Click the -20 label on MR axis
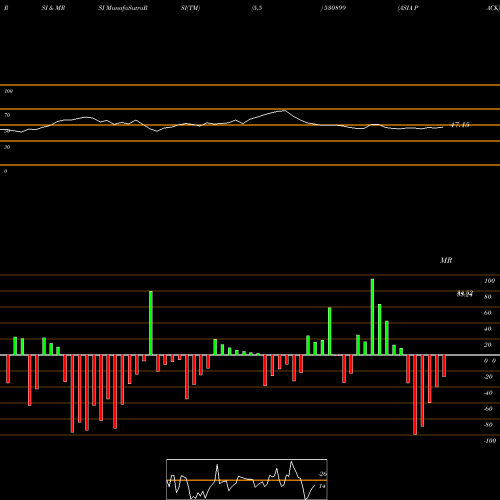Image resolution: width=500 pixels, height=500 pixels. coord(488,377)
